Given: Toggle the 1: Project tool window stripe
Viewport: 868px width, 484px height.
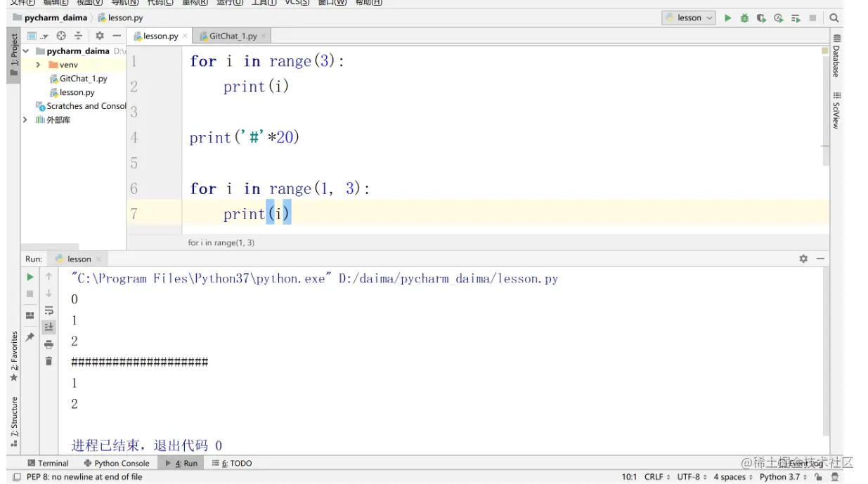Looking at the screenshot, I should (x=13, y=55).
